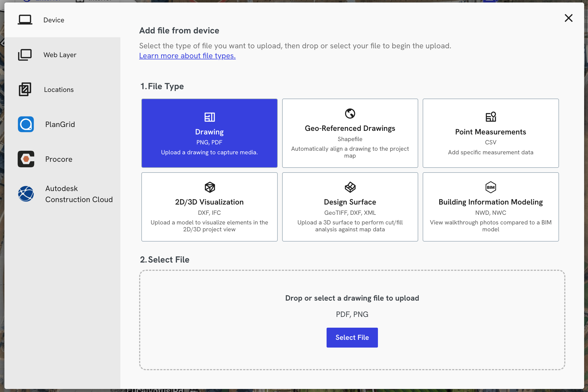This screenshot has width=588, height=392.
Task: Close the Add file dialog
Action: pos(568,18)
